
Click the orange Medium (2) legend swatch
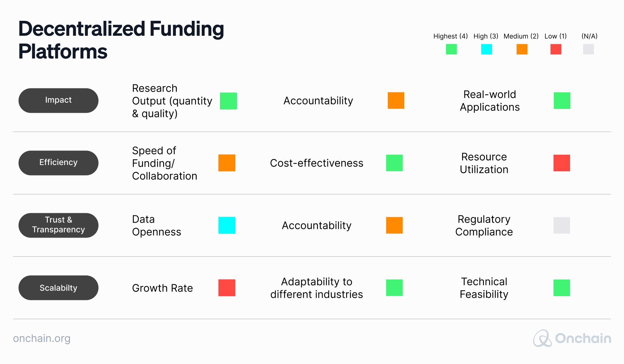click(522, 49)
